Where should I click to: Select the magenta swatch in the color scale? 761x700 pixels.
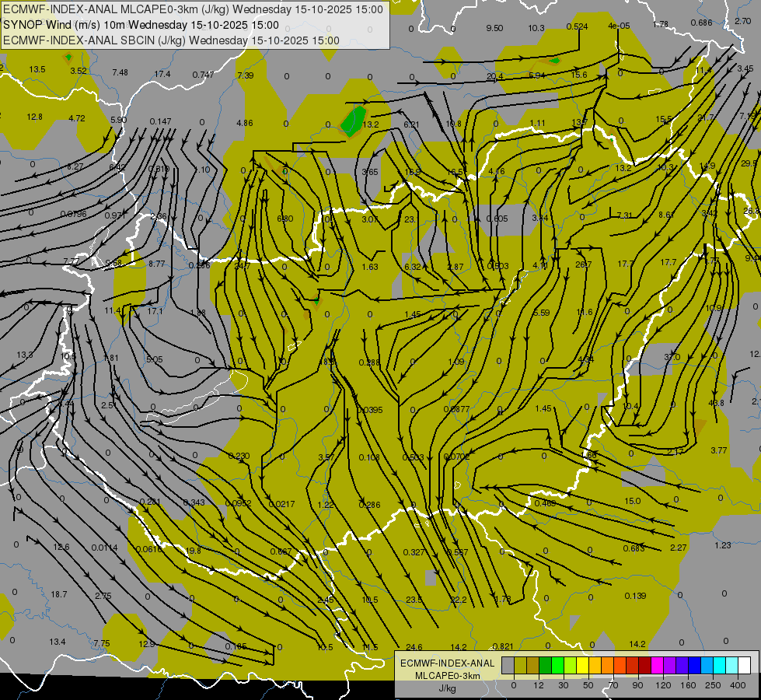point(657,666)
